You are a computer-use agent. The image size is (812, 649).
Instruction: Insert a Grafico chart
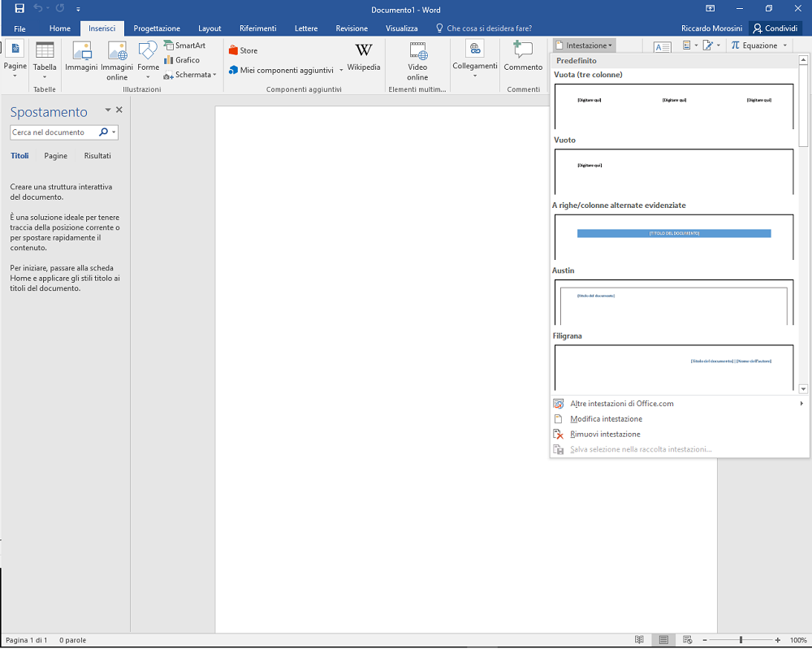182,60
